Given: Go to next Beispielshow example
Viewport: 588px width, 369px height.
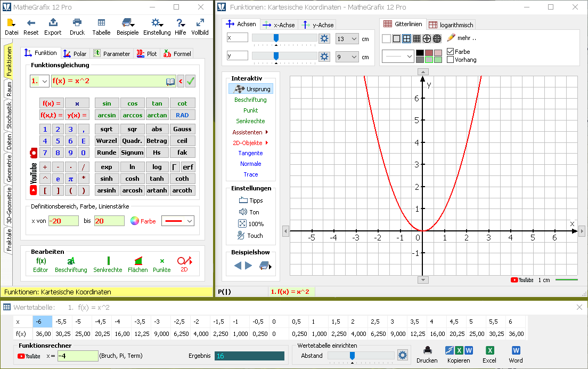Looking at the screenshot, I should [x=249, y=266].
